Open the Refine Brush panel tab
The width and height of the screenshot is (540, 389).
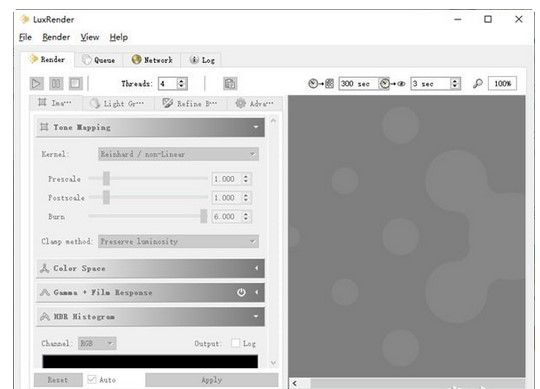tap(190, 103)
